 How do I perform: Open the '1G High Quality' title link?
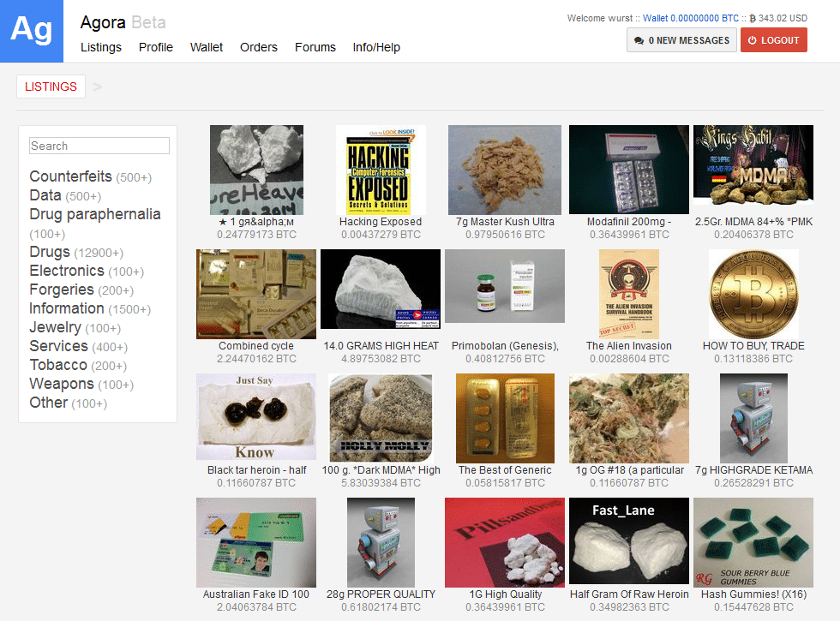505,594
